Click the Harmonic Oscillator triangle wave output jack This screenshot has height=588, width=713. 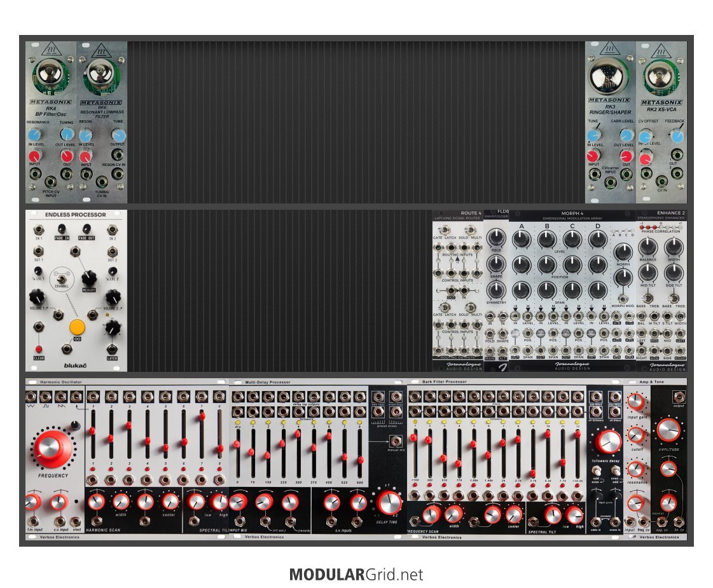tap(31, 397)
